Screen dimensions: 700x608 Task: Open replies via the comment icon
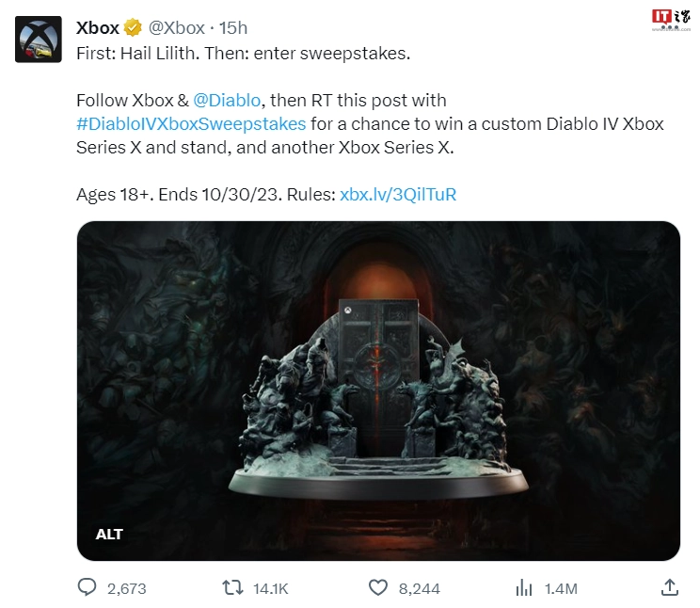[x=87, y=588]
